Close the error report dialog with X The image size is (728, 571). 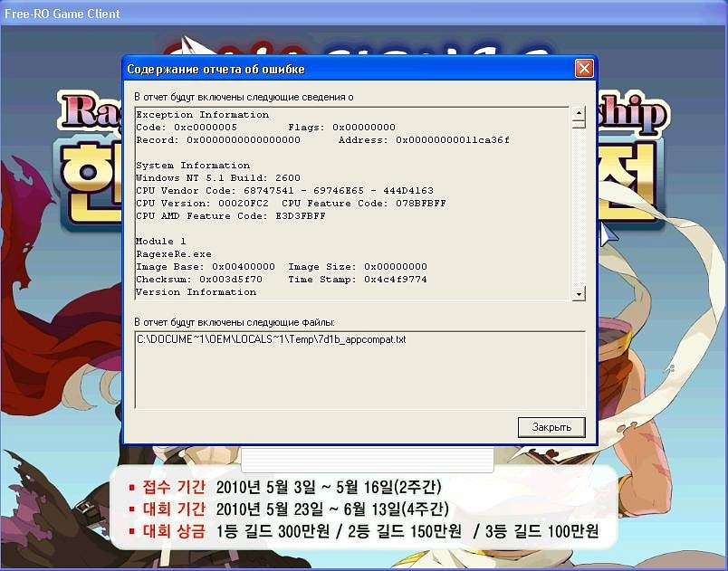[x=584, y=69]
